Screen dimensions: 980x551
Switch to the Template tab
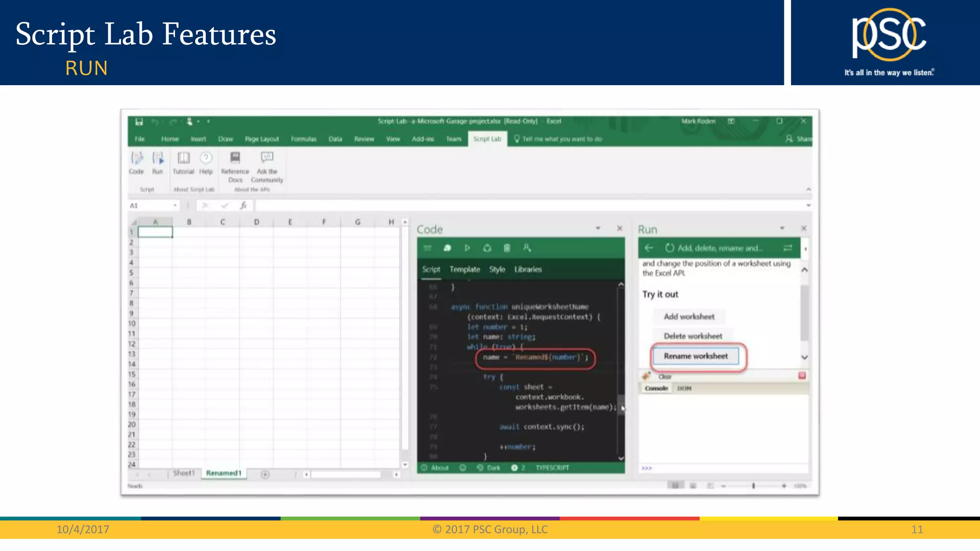pyautogui.click(x=464, y=269)
